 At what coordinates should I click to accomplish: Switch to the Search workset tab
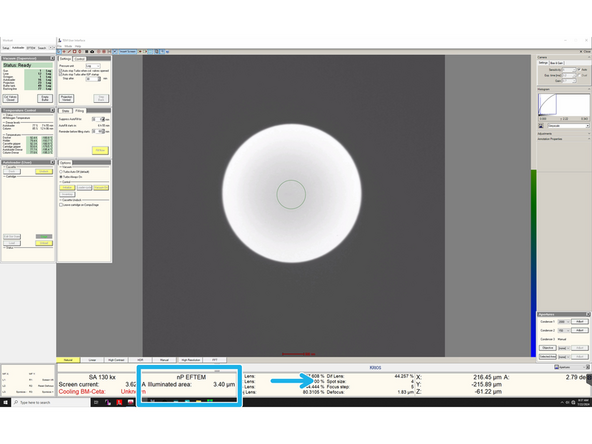tap(42, 48)
